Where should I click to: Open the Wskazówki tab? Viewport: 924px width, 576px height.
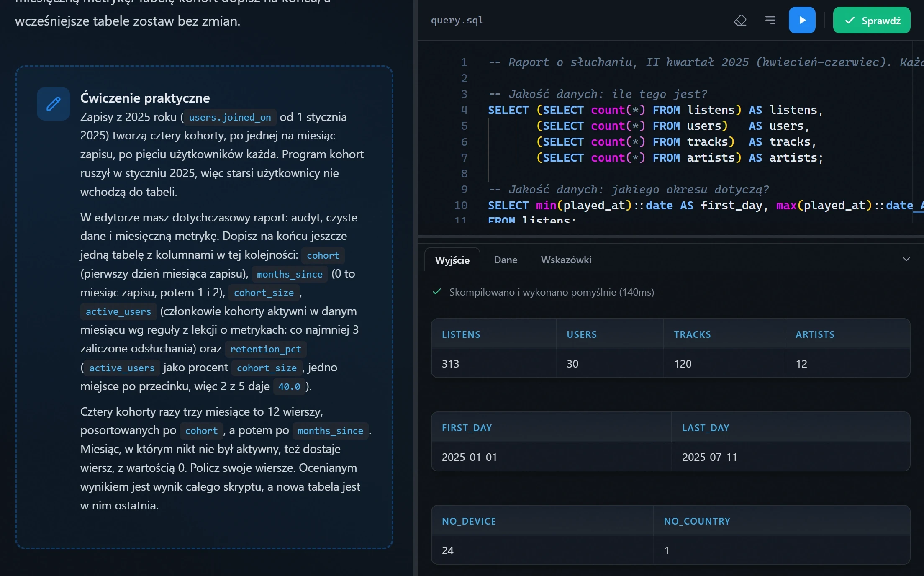pos(566,260)
